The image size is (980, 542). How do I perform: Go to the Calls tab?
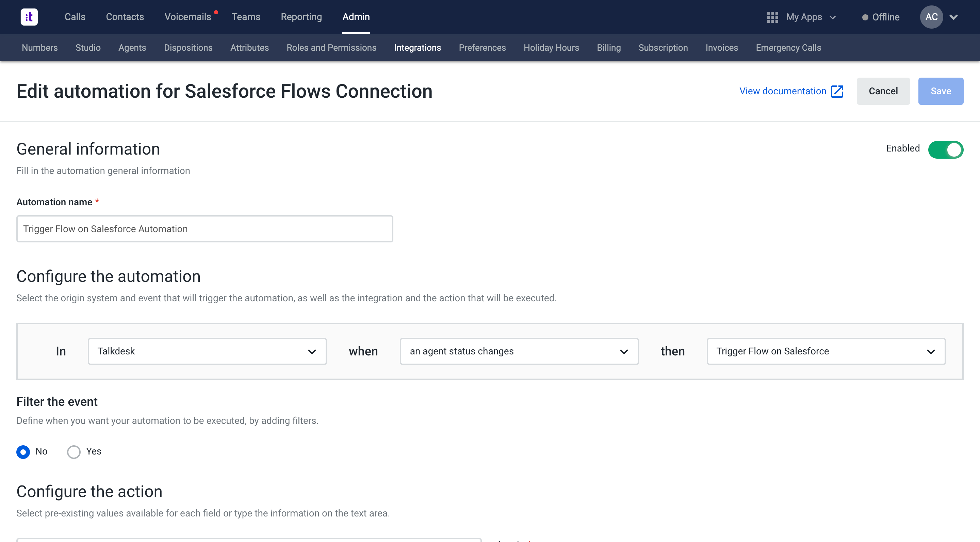point(75,17)
